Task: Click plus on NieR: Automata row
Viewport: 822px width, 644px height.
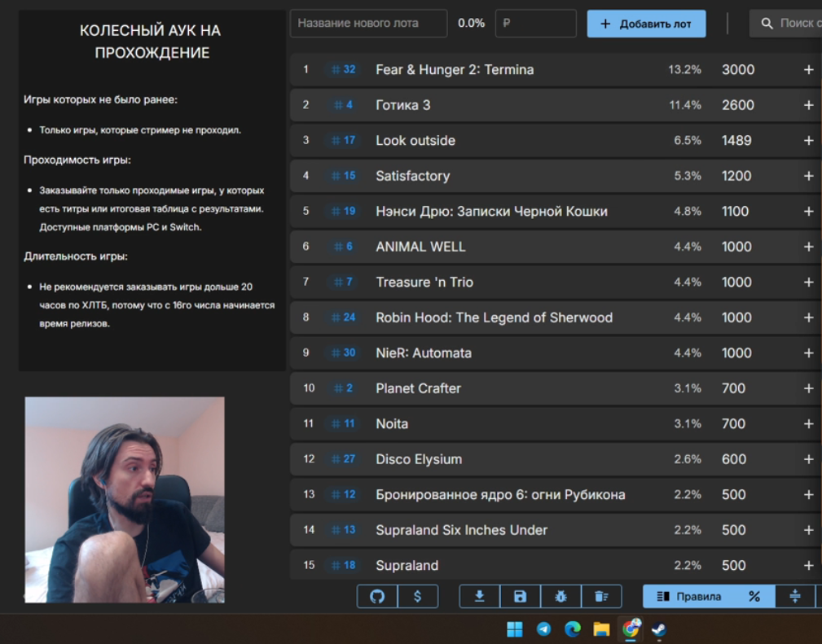Action: click(x=808, y=353)
